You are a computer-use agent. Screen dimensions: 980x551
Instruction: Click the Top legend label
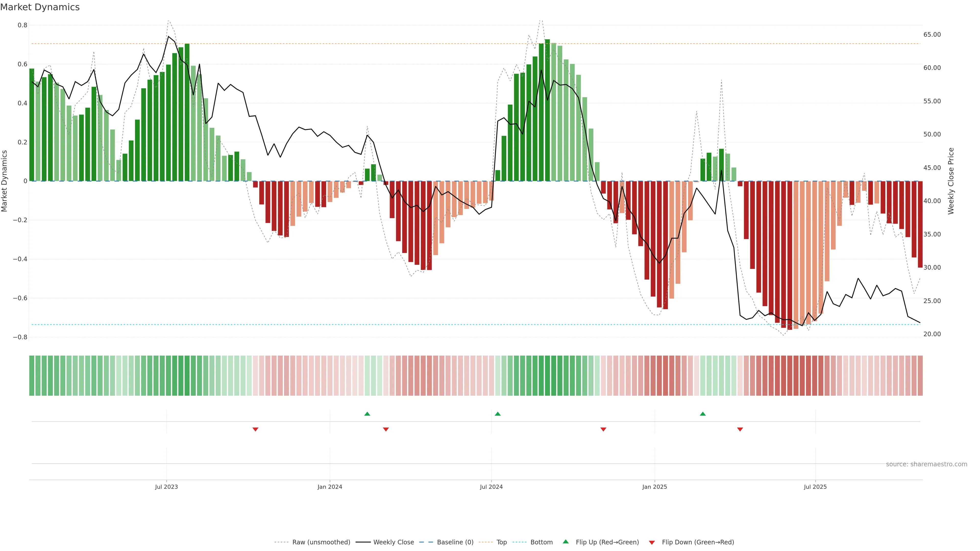pos(501,542)
